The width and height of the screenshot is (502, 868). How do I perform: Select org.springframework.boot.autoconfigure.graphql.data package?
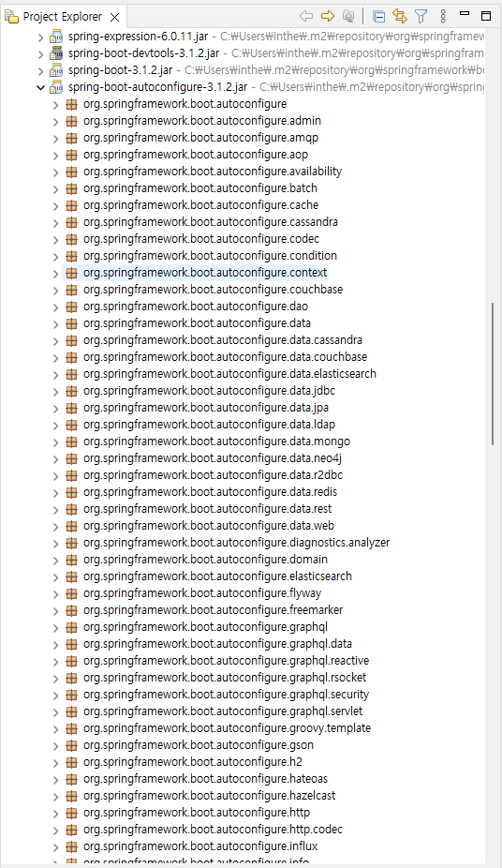(217, 644)
